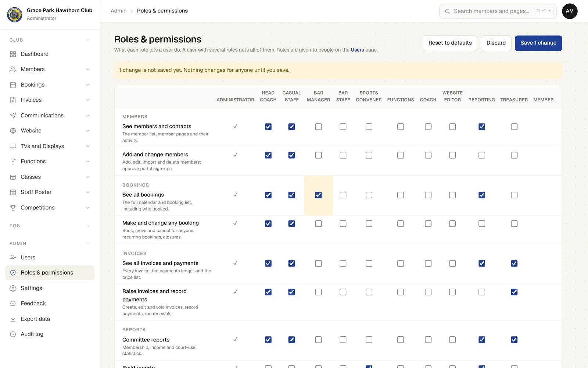588x368 pixels.
Task: Open the Feedback page
Action: coord(50,304)
